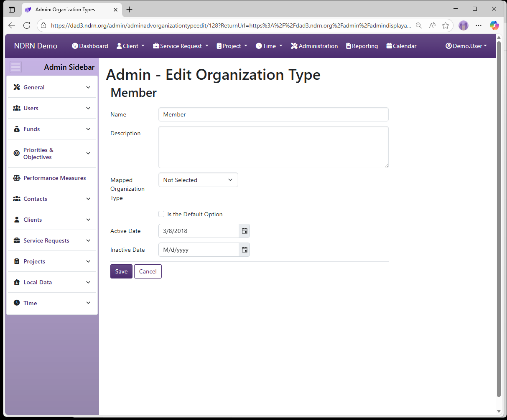Click the Service Request briefcase icon in navbar
Image resolution: width=507 pixels, height=420 pixels.
(156, 46)
